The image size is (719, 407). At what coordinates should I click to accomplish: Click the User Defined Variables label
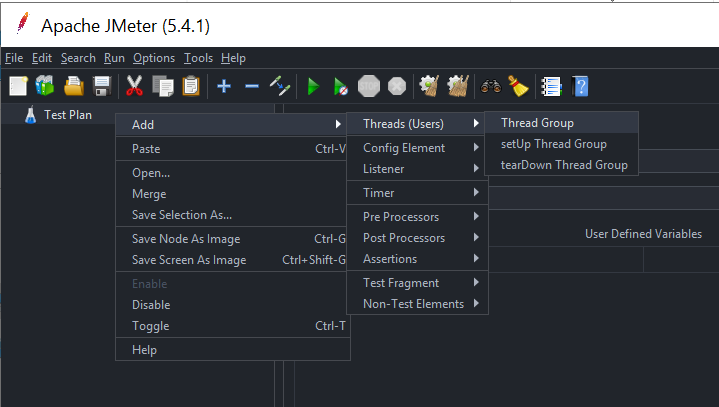643,234
